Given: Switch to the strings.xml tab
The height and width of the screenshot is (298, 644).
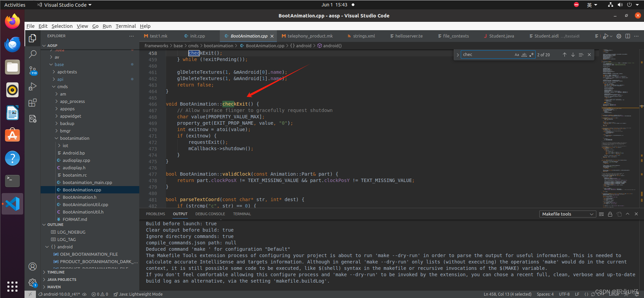Looking at the screenshot, I should (364, 36).
